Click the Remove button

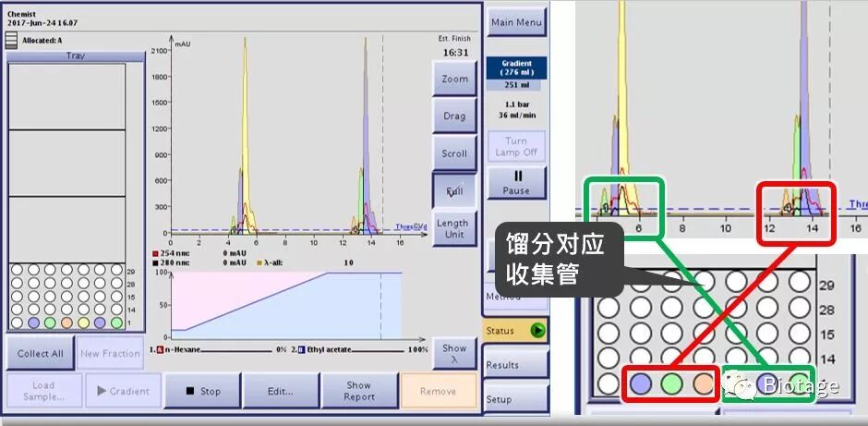[x=438, y=391]
